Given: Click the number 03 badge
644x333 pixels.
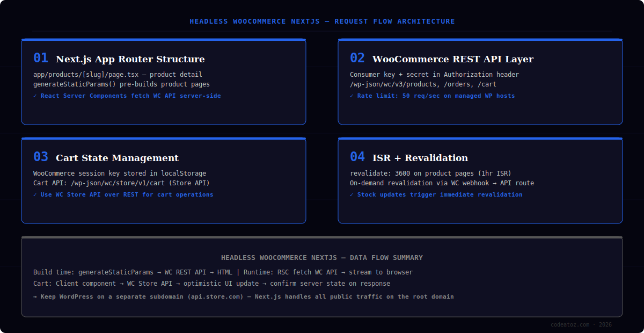Looking at the screenshot, I should point(41,157).
